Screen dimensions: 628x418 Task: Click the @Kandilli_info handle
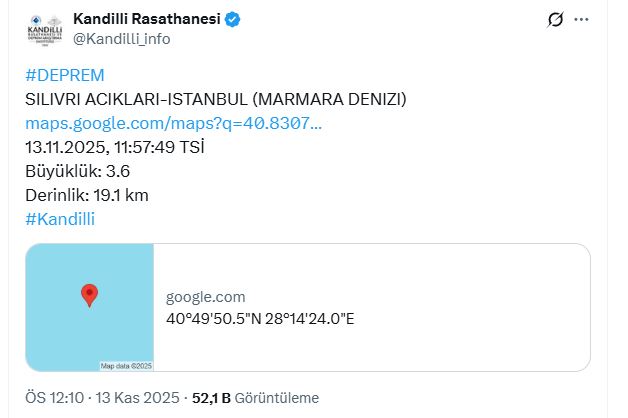(122, 38)
